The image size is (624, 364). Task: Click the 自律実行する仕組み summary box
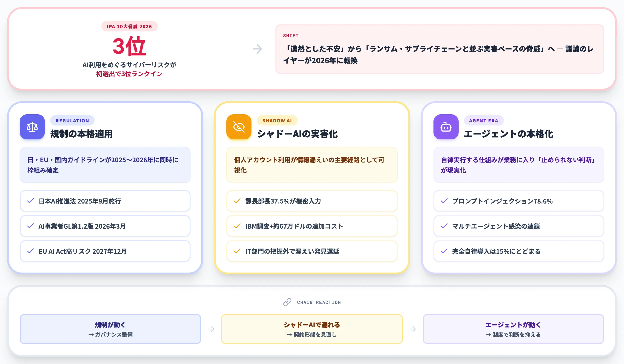[518, 165]
